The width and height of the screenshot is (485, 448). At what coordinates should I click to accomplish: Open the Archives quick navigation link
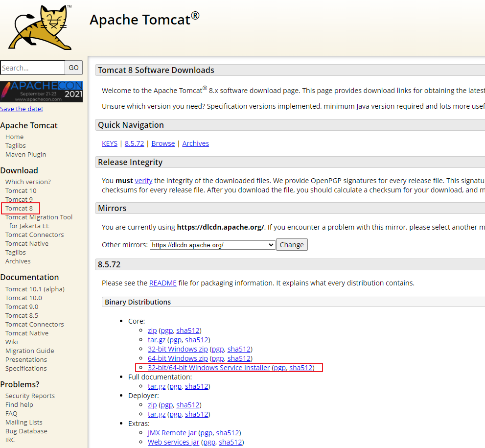coord(195,143)
